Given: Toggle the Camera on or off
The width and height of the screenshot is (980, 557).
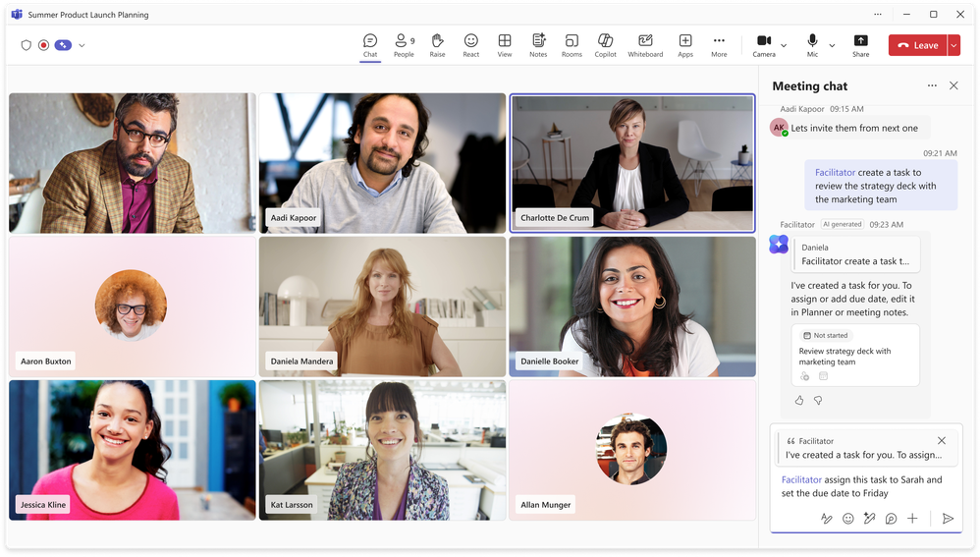Looking at the screenshot, I should [764, 45].
